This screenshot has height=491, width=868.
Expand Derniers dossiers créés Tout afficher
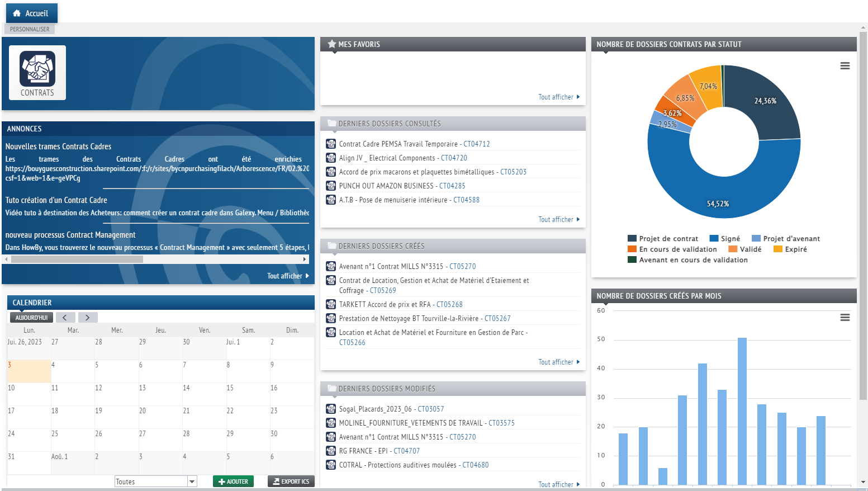pos(559,362)
